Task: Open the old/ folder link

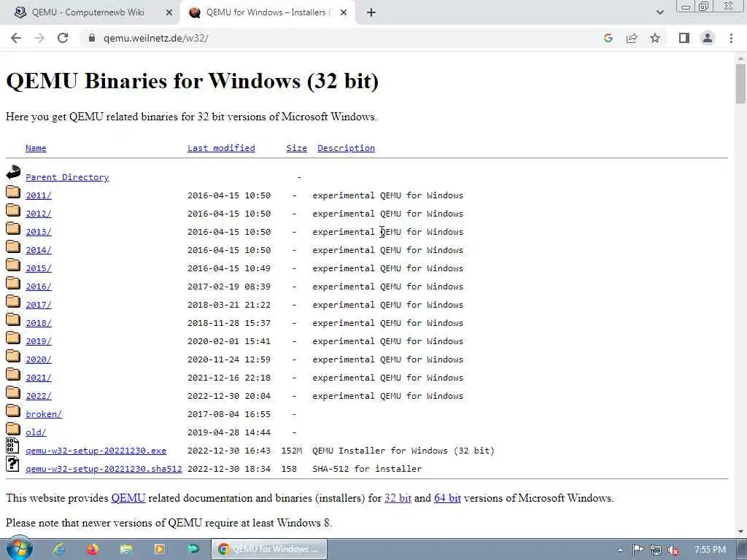Action: [36, 432]
